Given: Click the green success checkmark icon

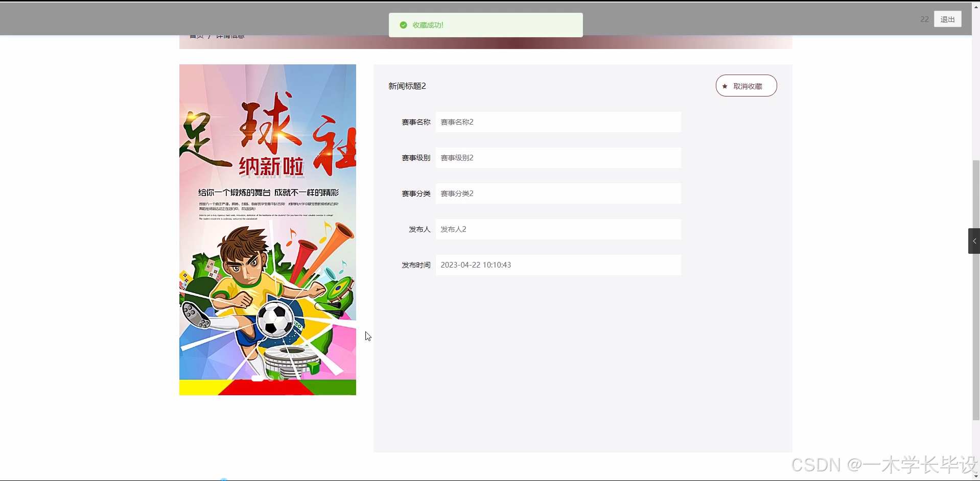Looking at the screenshot, I should tap(403, 25).
